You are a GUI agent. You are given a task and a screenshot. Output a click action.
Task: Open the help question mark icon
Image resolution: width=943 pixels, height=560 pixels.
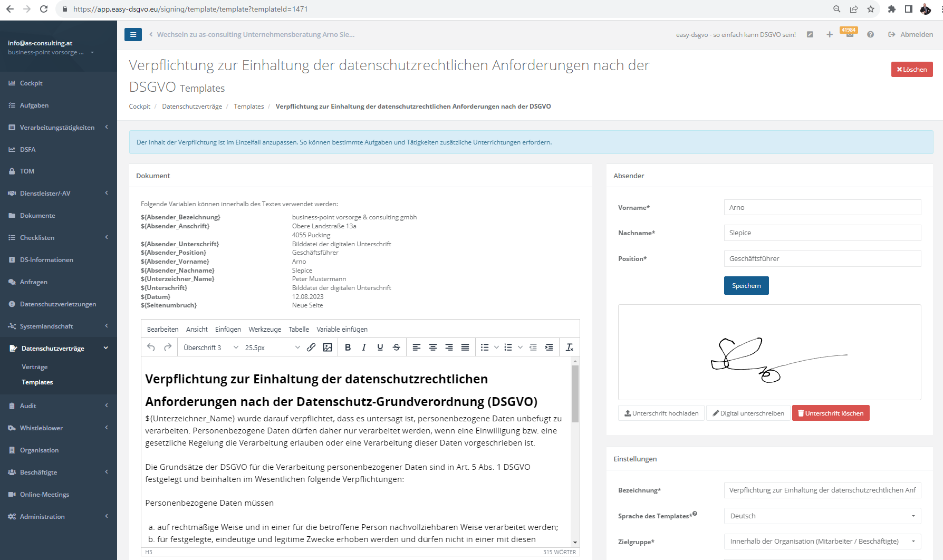(870, 34)
